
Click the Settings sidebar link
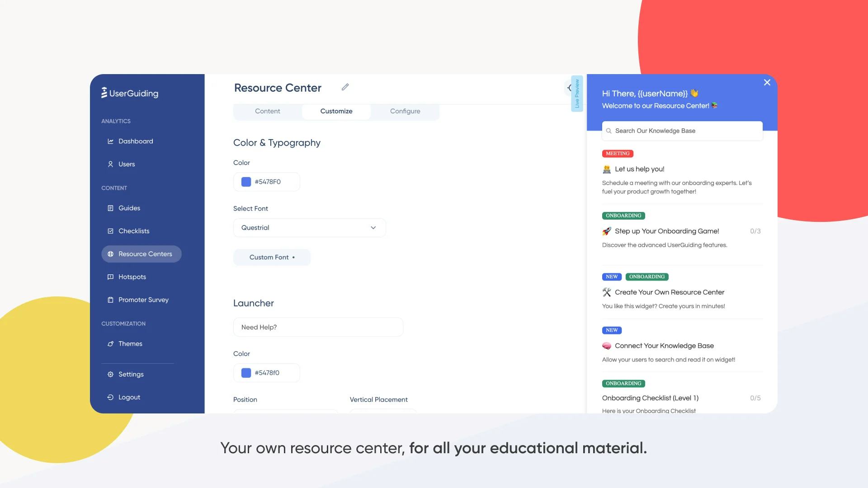point(131,374)
